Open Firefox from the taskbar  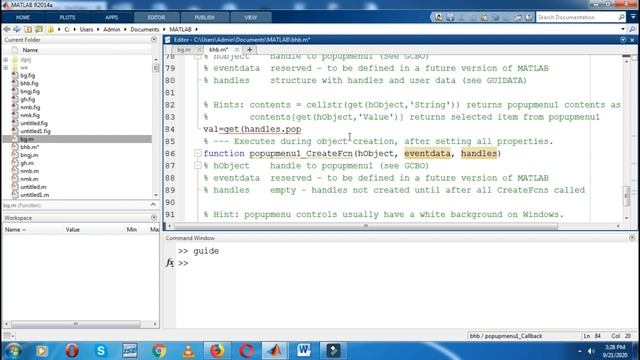[217, 351]
